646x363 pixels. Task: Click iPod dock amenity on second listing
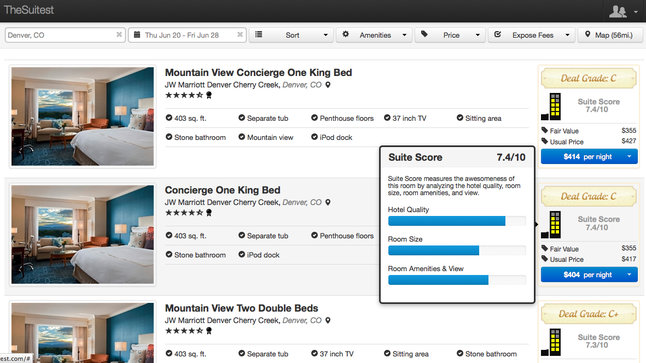259,255
